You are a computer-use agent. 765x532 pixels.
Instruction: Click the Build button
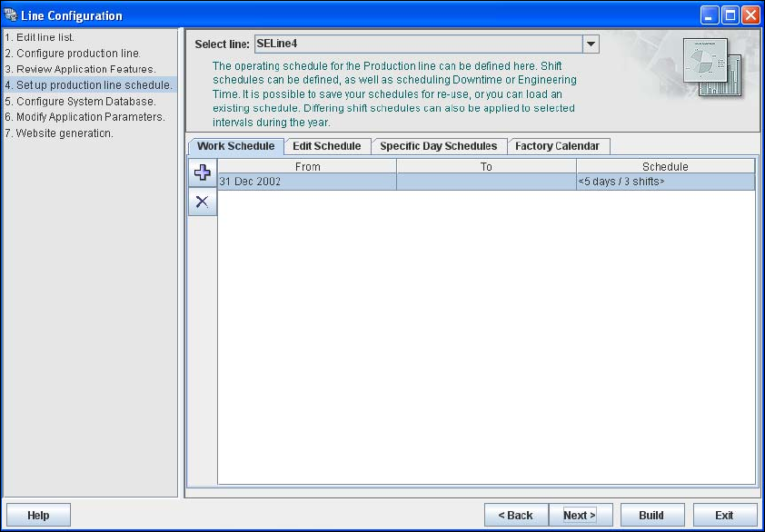(651, 516)
